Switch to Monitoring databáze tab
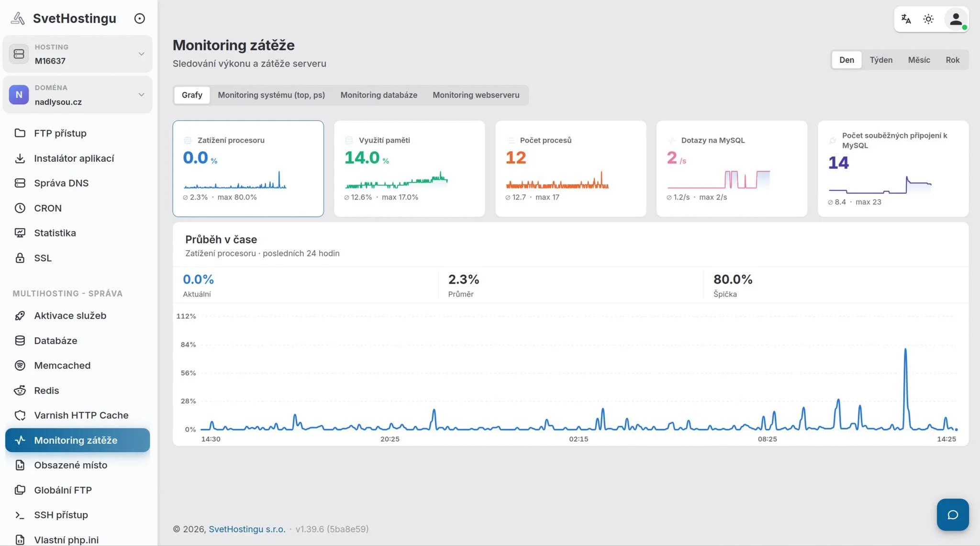The height and width of the screenshot is (546, 980). pos(379,95)
